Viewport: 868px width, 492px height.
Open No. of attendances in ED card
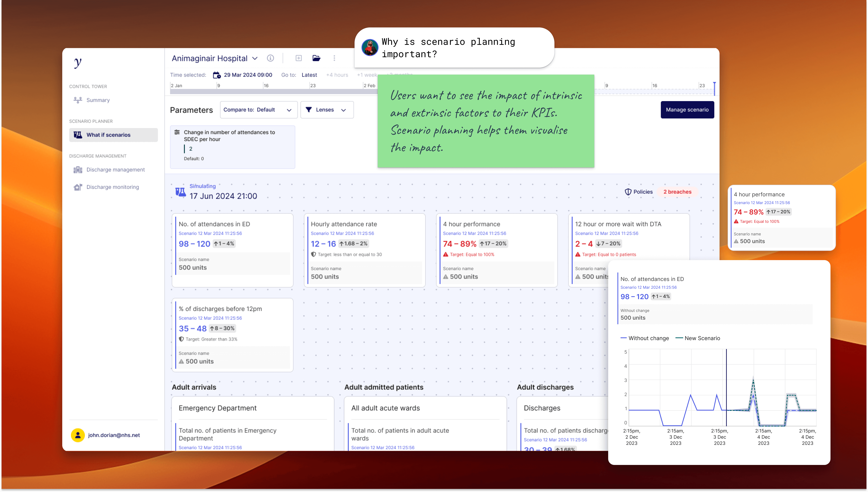233,250
